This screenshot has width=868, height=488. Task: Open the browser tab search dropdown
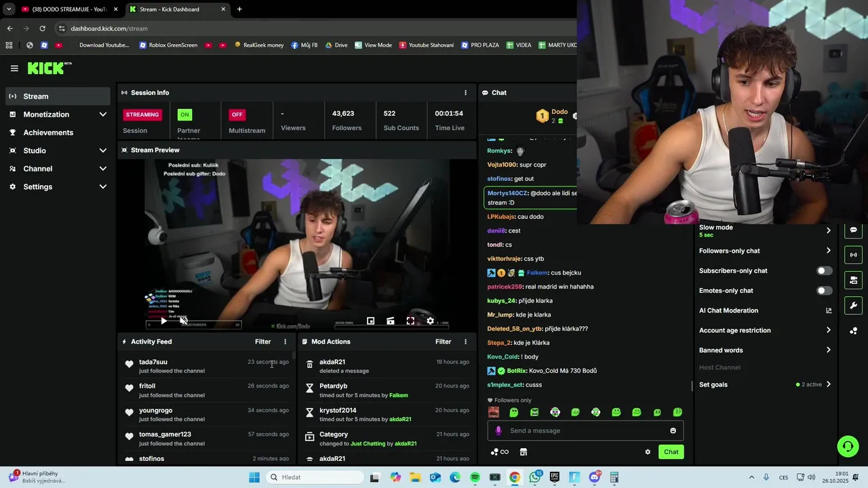pos(9,9)
